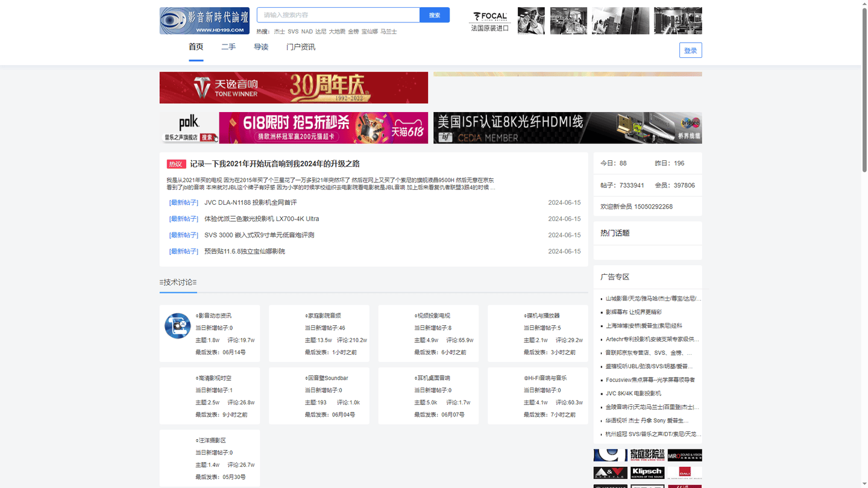Open the A&V brand logo
The image size is (868, 488).
click(x=610, y=473)
